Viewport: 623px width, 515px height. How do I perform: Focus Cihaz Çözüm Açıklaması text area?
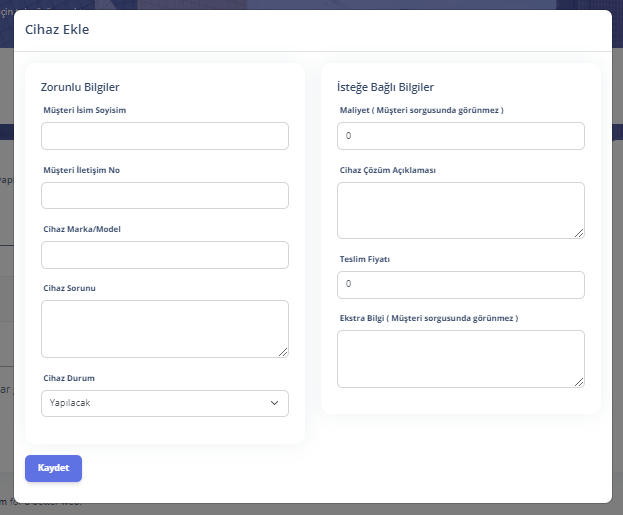click(x=461, y=211)
